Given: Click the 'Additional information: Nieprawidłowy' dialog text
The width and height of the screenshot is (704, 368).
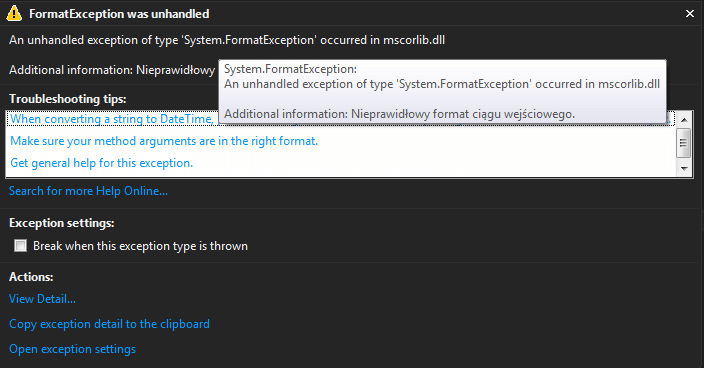Looking at the screenshot, I should [112, 70].
